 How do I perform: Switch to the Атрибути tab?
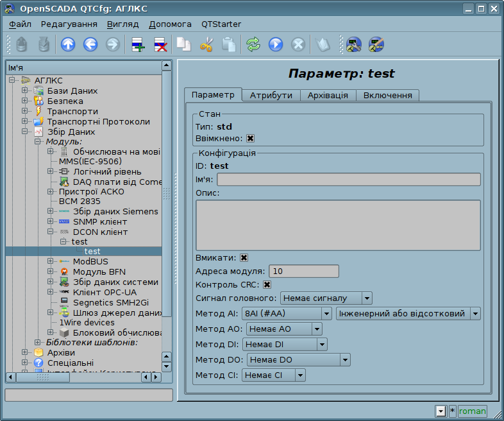[271, 95]
